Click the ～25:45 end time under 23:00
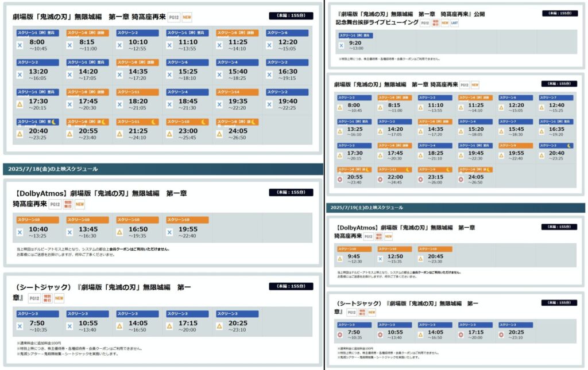Viewport: 588px width, 370px height. click(188, 138)
